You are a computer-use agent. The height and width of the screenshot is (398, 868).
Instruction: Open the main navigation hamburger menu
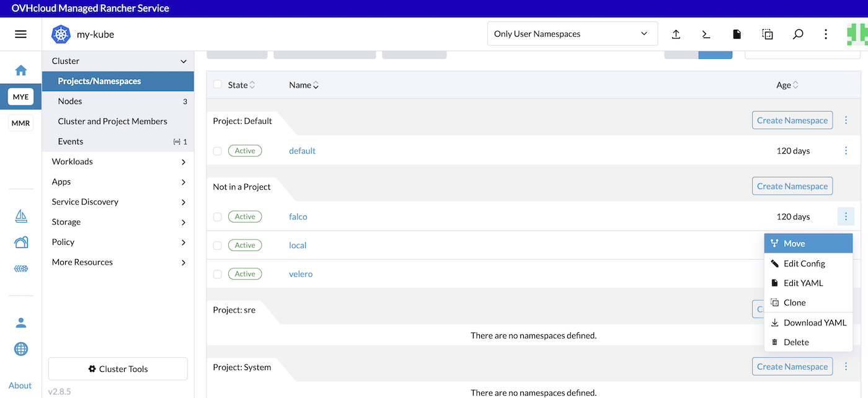tap(20, 34)
